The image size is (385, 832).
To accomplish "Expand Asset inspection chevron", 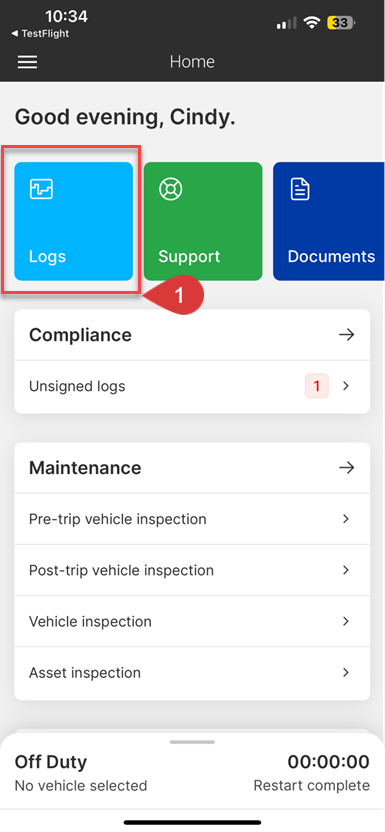I will pos(346,672).
